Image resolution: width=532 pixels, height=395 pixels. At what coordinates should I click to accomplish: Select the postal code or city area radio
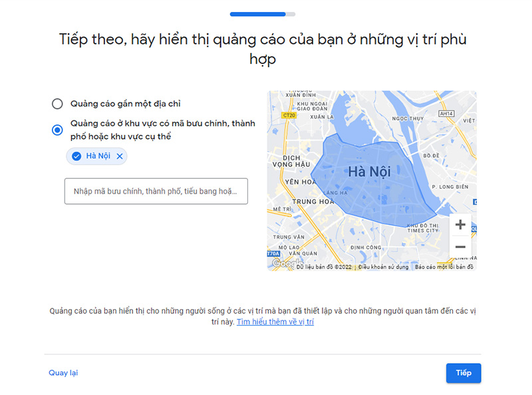57,130
